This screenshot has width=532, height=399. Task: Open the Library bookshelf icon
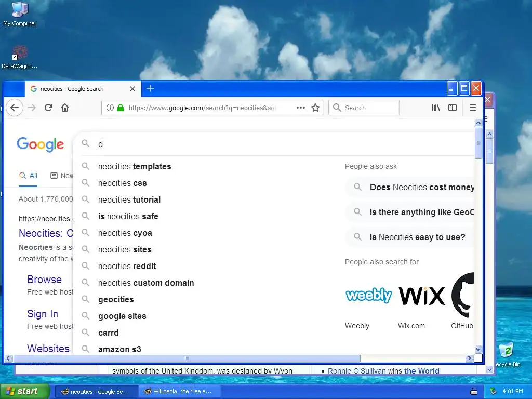click(x=436, y=108)
